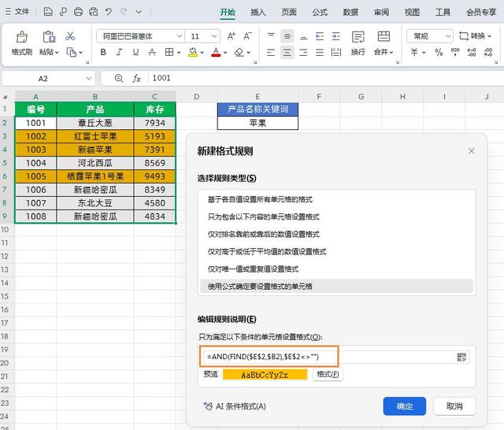Click the Print icon in the quick access toolbar

[x=78, y=12]
